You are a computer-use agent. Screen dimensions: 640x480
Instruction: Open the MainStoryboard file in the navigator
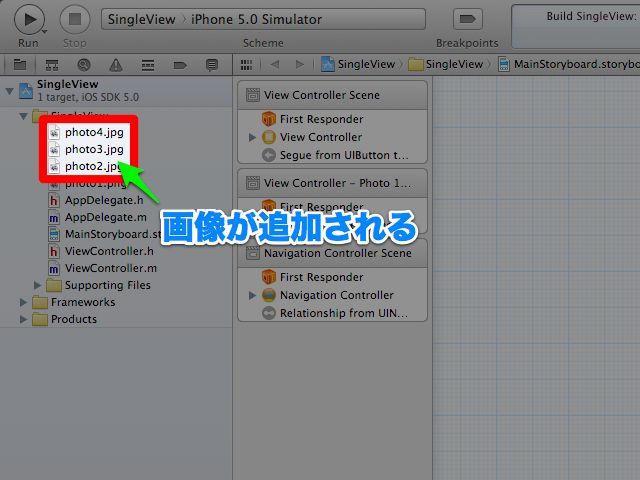click(113, 234)
